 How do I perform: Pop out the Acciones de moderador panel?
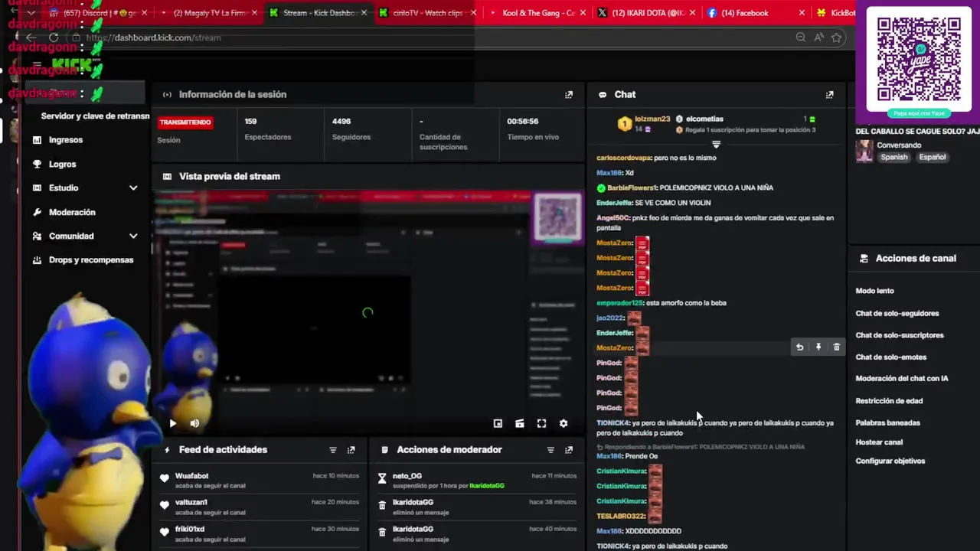click(569, 450)
